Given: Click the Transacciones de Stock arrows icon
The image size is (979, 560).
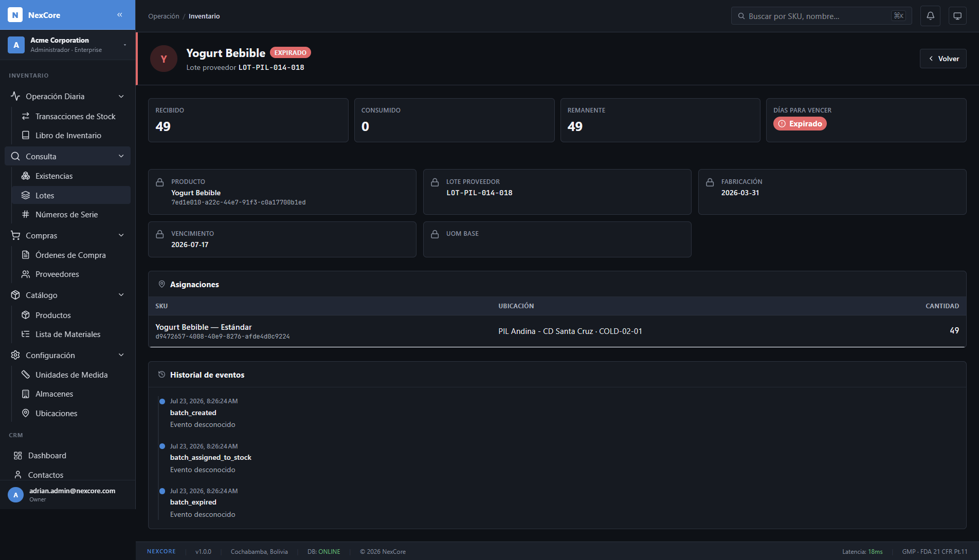Looking at the screenshot, I should pyautogui.click(x=26, y=117).
